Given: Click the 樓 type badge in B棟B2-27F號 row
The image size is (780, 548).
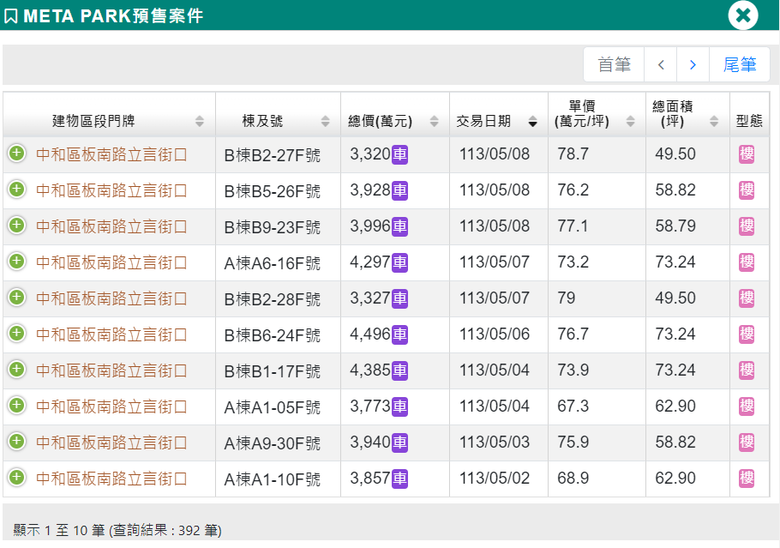Looking at the screenshot, I should [x=746, y=155].
